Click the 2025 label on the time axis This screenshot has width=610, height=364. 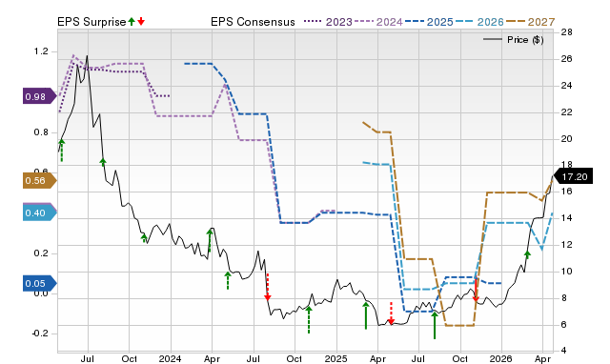pos(335,358)
